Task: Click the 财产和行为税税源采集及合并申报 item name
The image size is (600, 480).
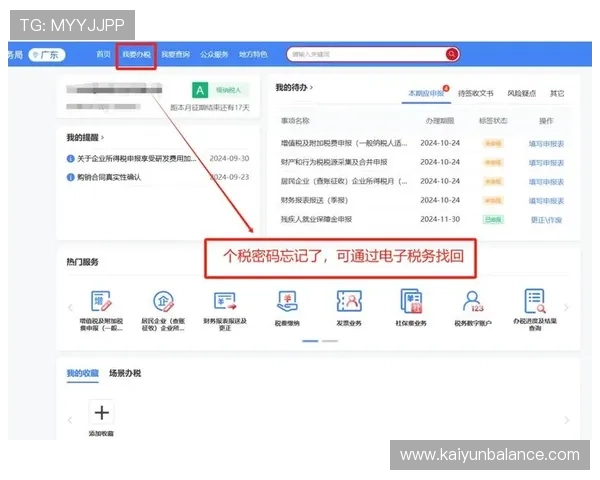Action: tap(334, 162)
